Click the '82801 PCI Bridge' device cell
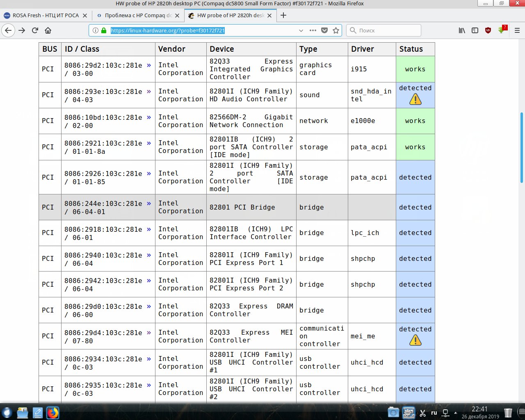Viewport: 525px width, 420px height. point(251,208)
